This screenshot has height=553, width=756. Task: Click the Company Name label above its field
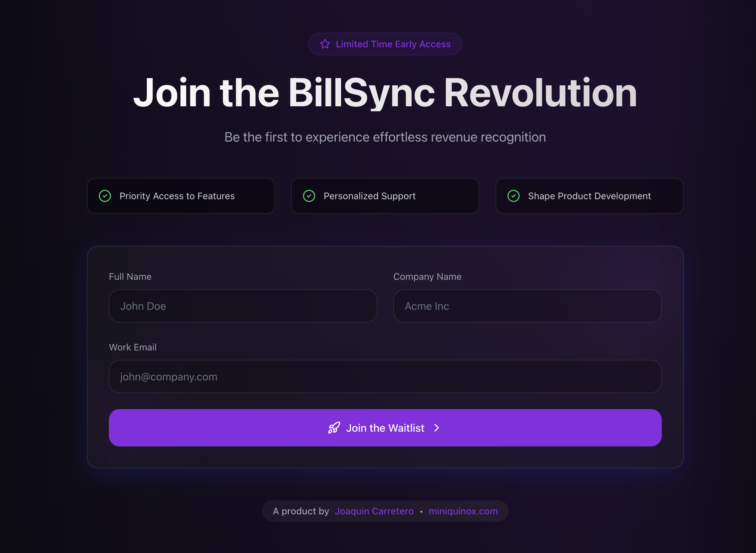pyautogui.click(x=427, y=276)
